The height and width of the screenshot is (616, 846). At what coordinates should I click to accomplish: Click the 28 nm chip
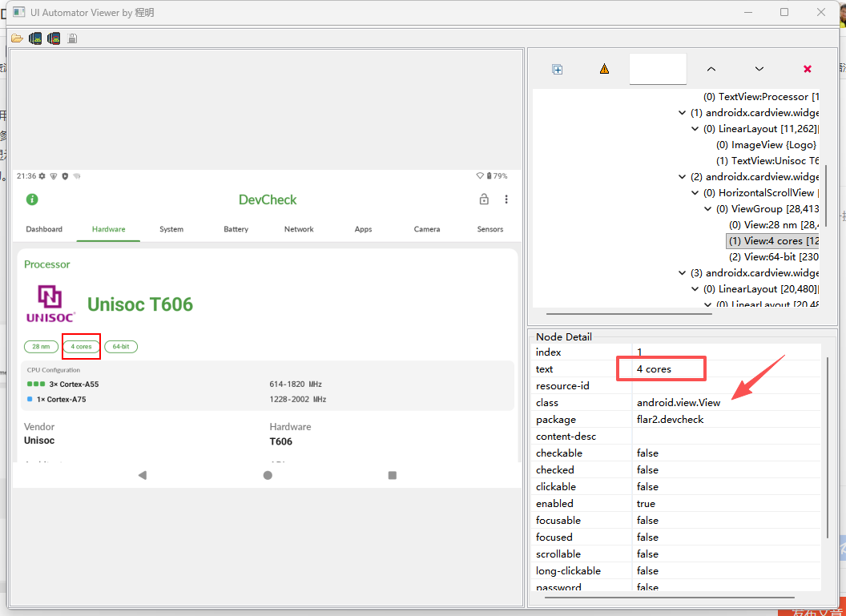tap(41, 346)
